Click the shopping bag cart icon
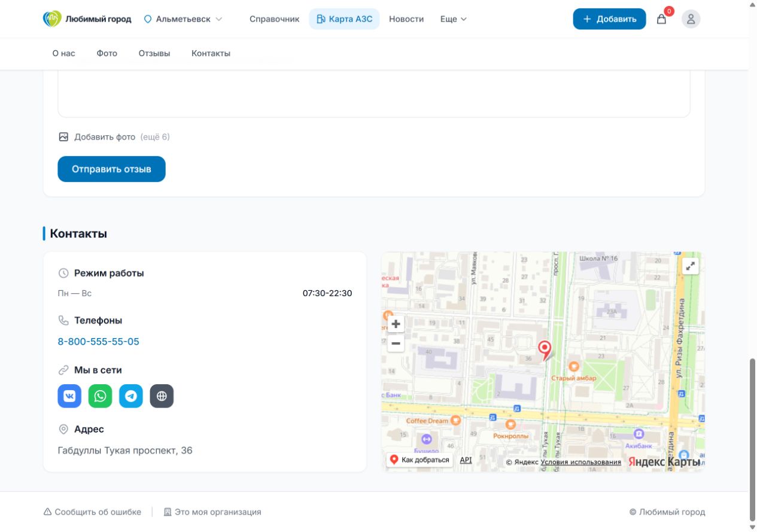 (661, 19)
